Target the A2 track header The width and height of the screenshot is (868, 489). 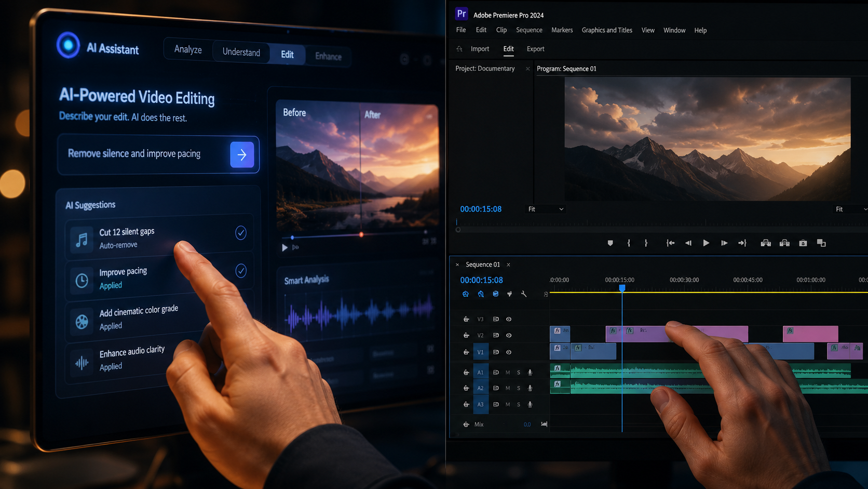click(481, 388)
